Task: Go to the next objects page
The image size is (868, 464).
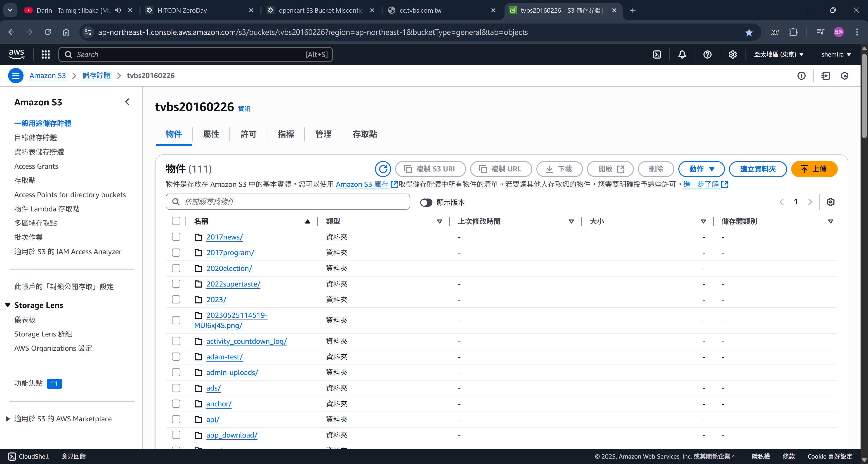Action: click(x=810, y=202)
